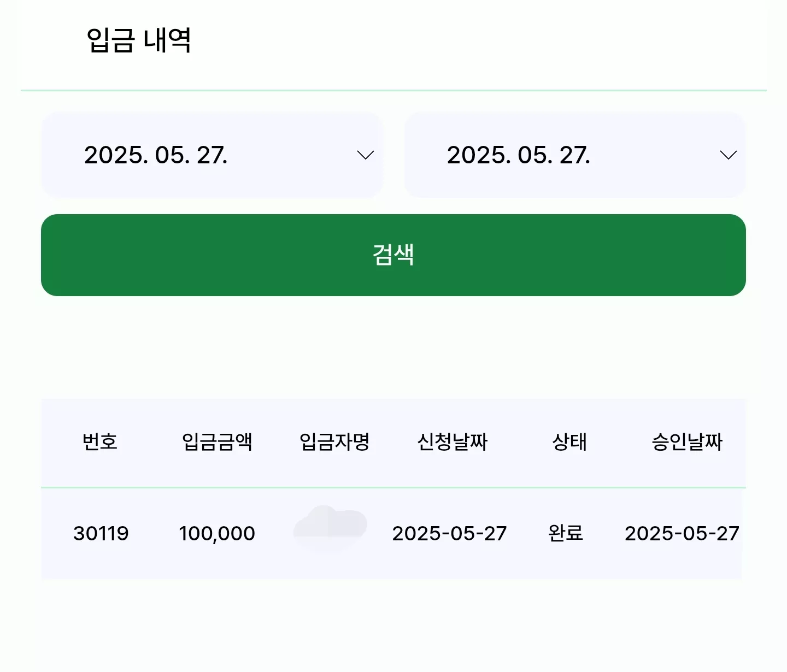Click the 입금 내역 page title
The image size is (787, 672).
click(x=139, y=40)
